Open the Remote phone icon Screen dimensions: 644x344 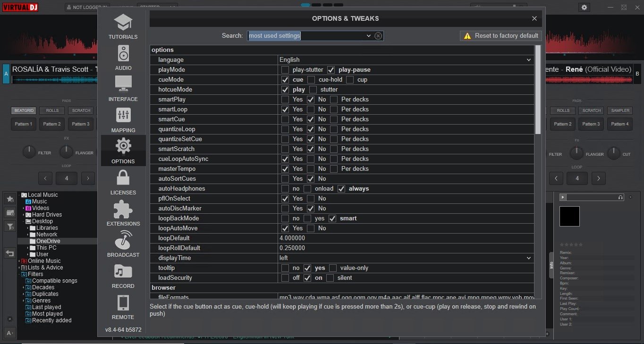123,302
